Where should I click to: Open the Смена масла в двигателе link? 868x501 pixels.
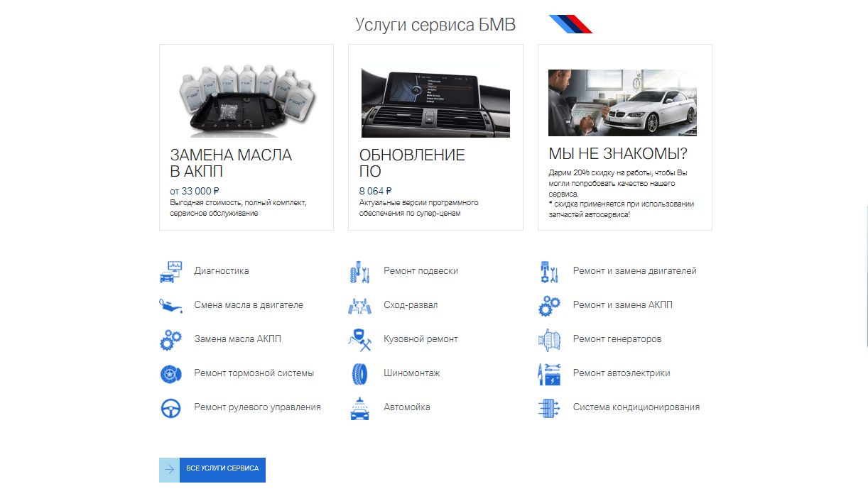point(249,305)
